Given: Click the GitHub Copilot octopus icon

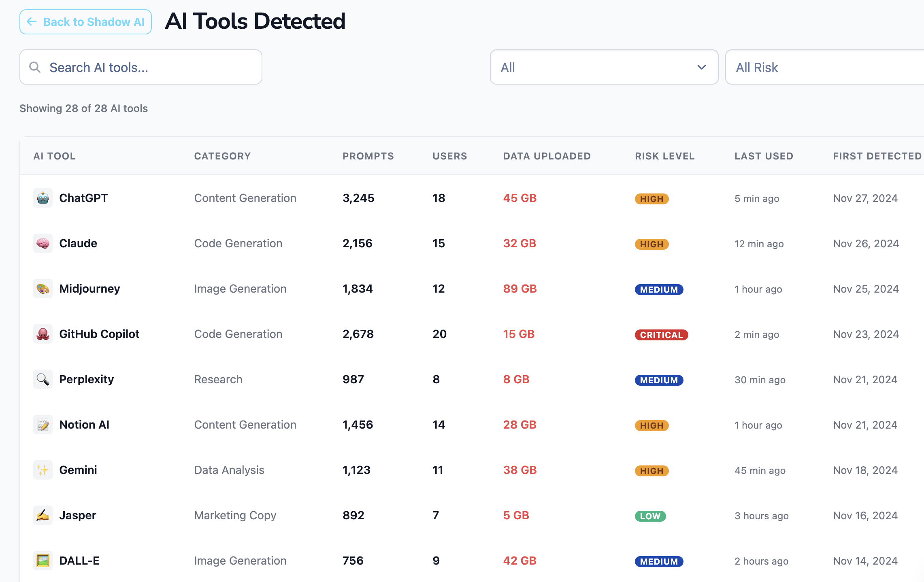Looking at the screenshot, I should coord(43,334).
